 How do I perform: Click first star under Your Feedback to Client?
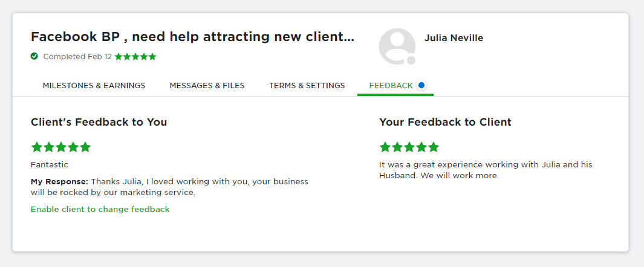pos(385,147)
